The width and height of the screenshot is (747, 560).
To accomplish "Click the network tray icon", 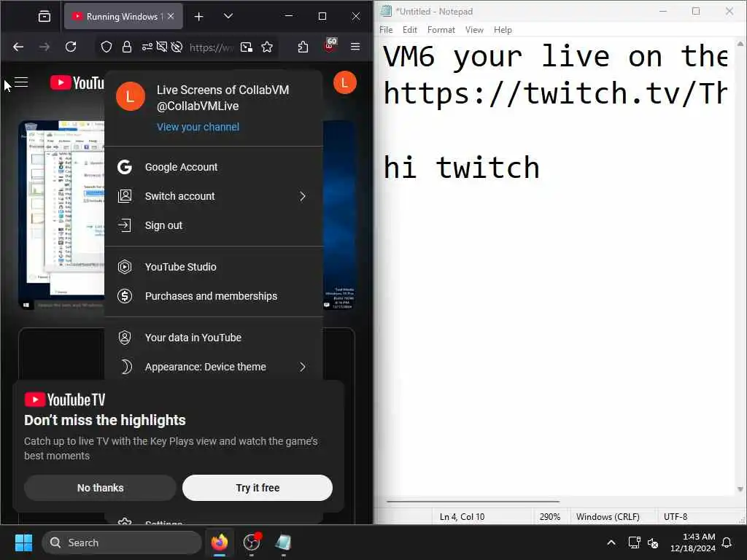I will 634,542.
